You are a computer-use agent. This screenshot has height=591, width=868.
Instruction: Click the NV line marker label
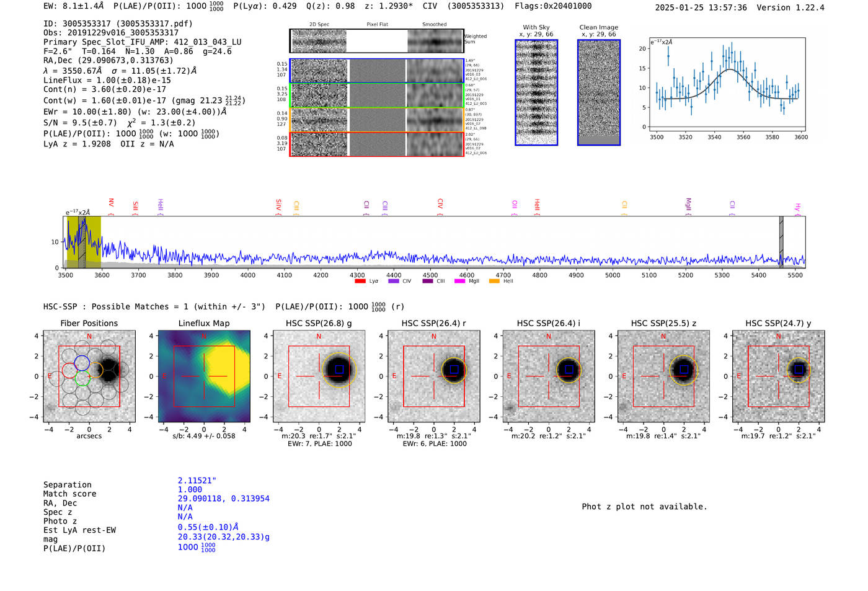point(111,203)
